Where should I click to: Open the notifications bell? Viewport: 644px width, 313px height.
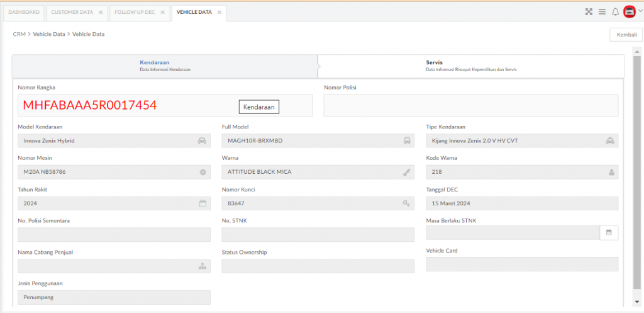pos(615,12)
